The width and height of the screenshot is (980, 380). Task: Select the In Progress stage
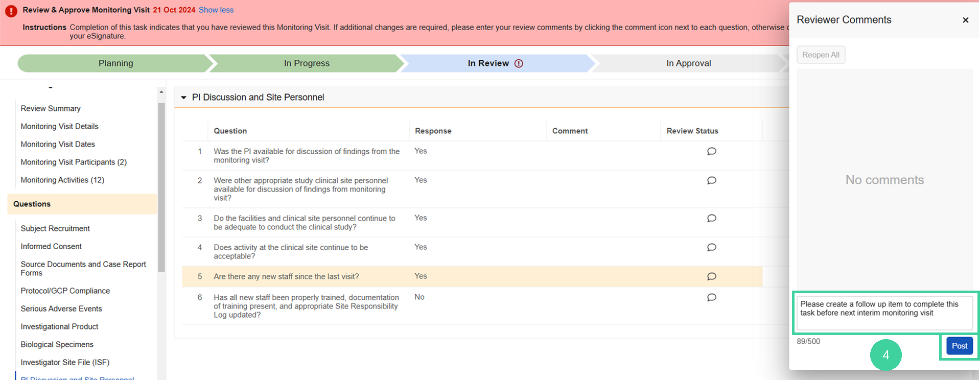tap(307, 63)
